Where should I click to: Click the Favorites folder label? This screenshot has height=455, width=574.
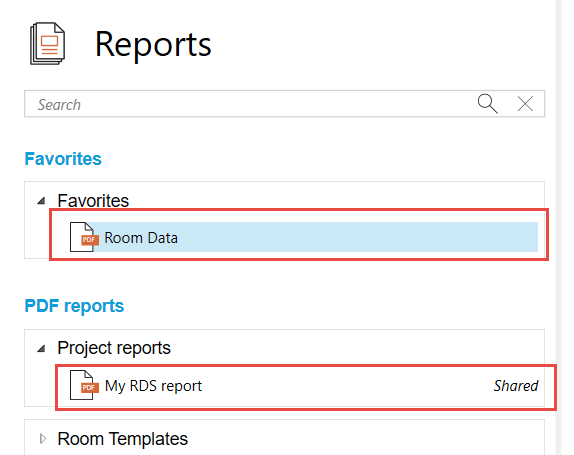coord(93,201)
